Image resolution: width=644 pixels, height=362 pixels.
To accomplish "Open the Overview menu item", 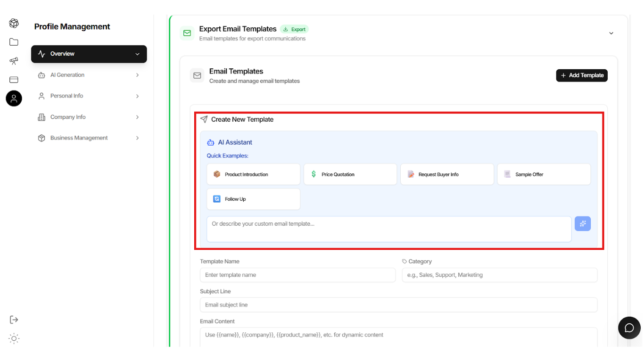I will coord(89,54).
